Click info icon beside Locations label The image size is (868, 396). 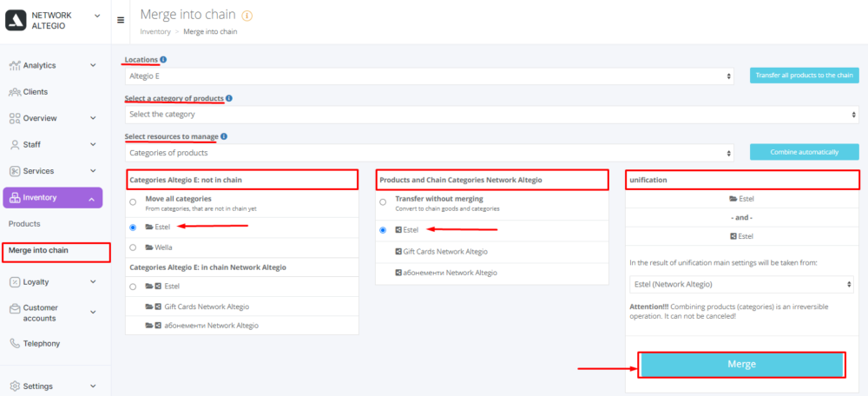click(163, 59)
